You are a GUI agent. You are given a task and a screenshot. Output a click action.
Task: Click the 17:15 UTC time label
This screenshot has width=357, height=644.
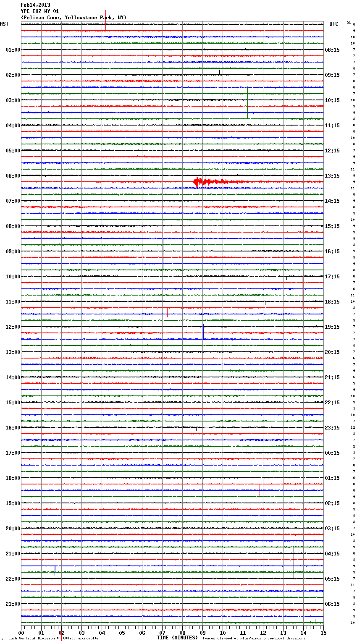[332, 277]
